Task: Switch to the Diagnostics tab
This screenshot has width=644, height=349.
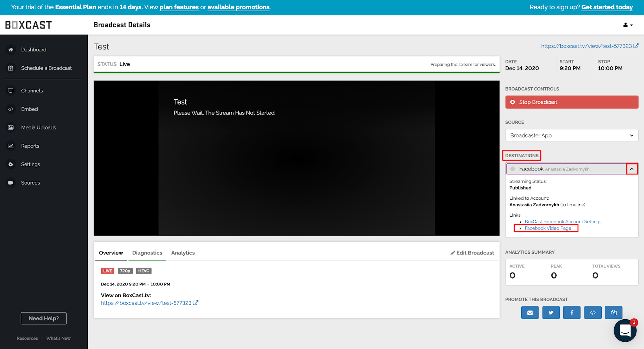Action: click(x=147, y=253)
